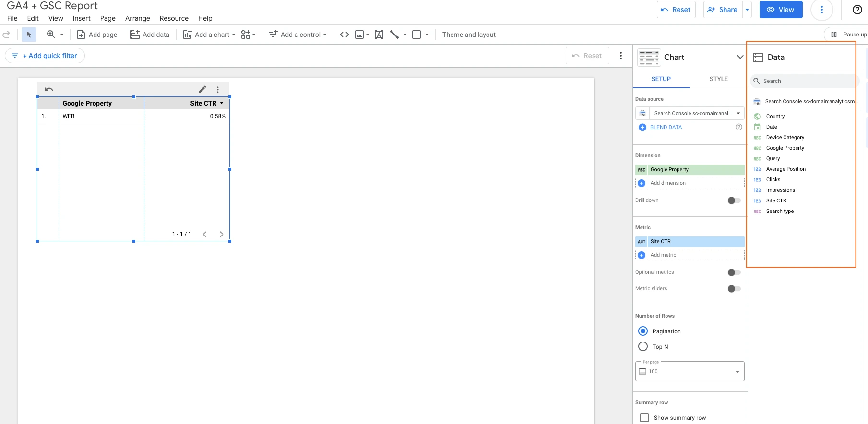Screen dimensions: 868x424
Task: Click the blue View button
Action: [x=781, y=10]
